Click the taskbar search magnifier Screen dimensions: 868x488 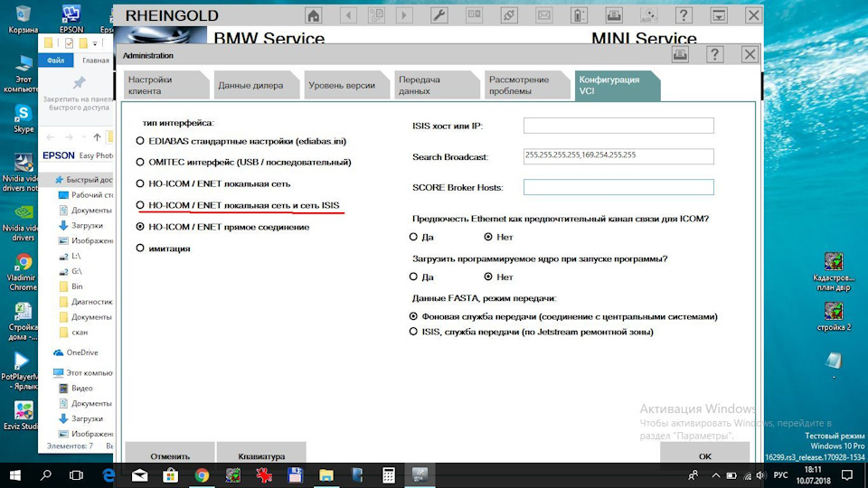pyautogui.click(x=46, y=475)
